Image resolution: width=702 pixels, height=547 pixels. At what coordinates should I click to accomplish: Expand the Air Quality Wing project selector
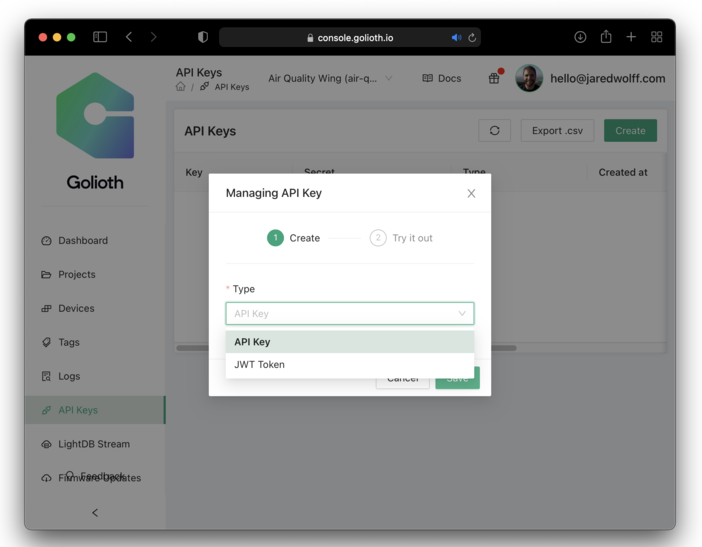click(330, 78)
